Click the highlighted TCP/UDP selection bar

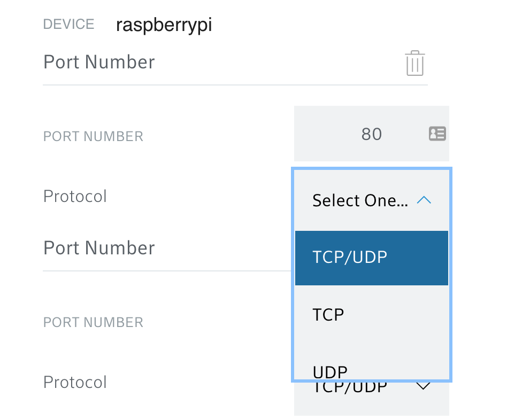[x=371, y=258]
